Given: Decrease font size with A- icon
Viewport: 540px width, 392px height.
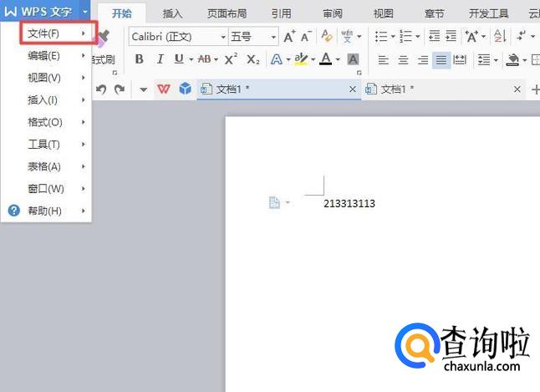Looking at the screenshot, I should 306,36.
